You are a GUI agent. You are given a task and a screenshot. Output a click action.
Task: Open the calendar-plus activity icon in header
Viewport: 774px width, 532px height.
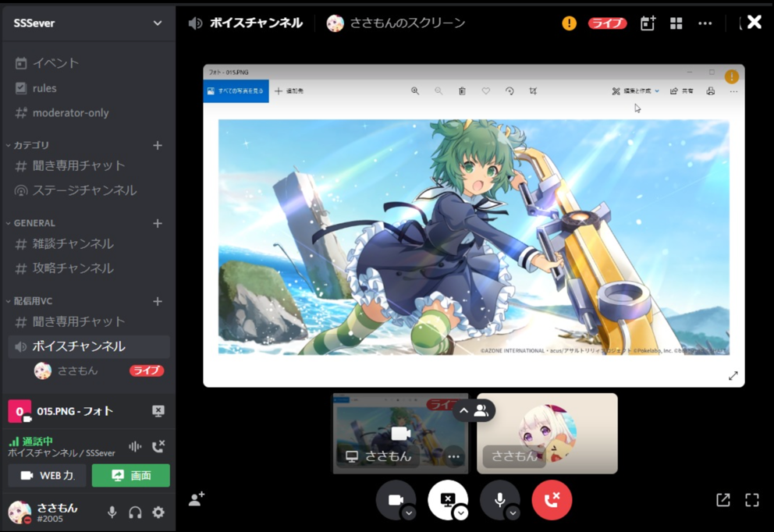(648, 23)
